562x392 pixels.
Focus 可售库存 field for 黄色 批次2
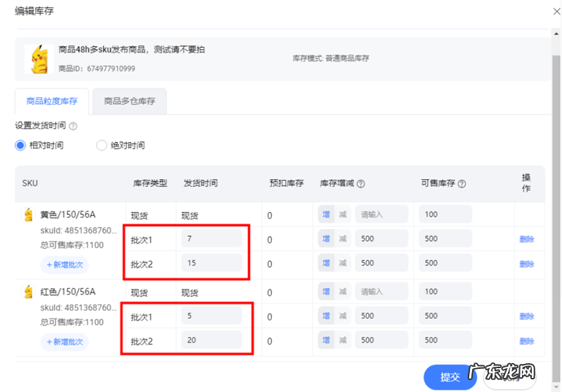pos(445,263)
